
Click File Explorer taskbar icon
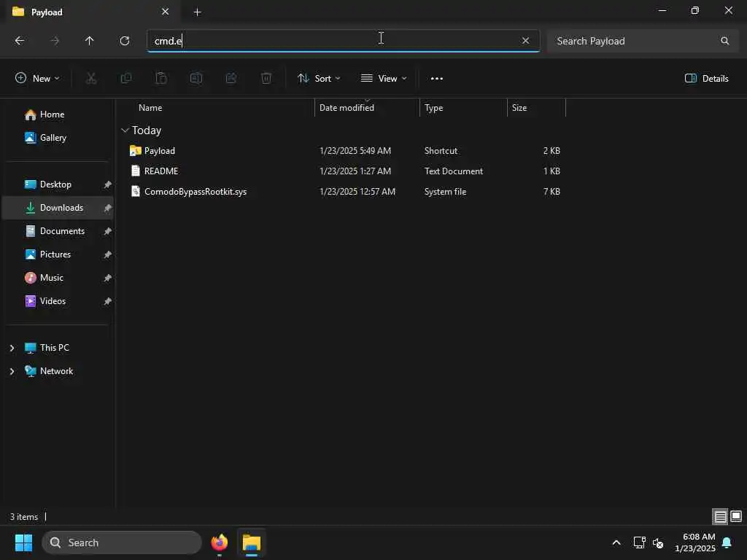click(252, 542)
